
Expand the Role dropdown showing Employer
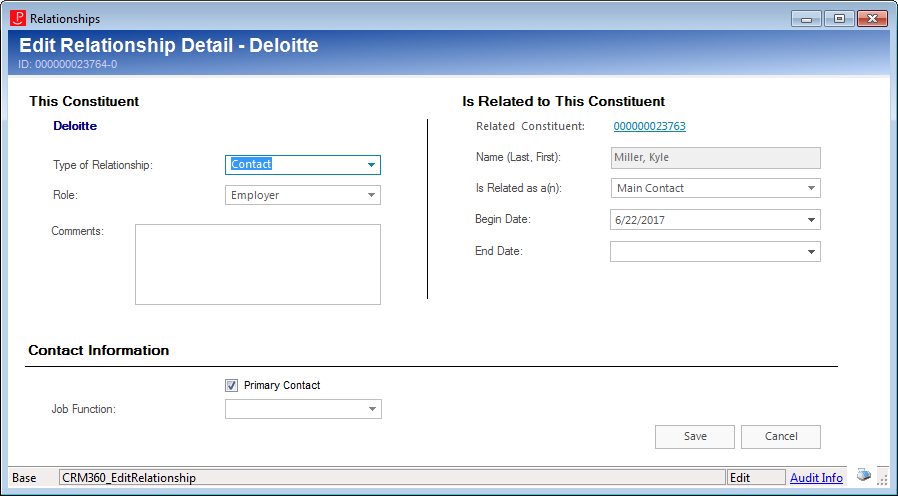371,195
